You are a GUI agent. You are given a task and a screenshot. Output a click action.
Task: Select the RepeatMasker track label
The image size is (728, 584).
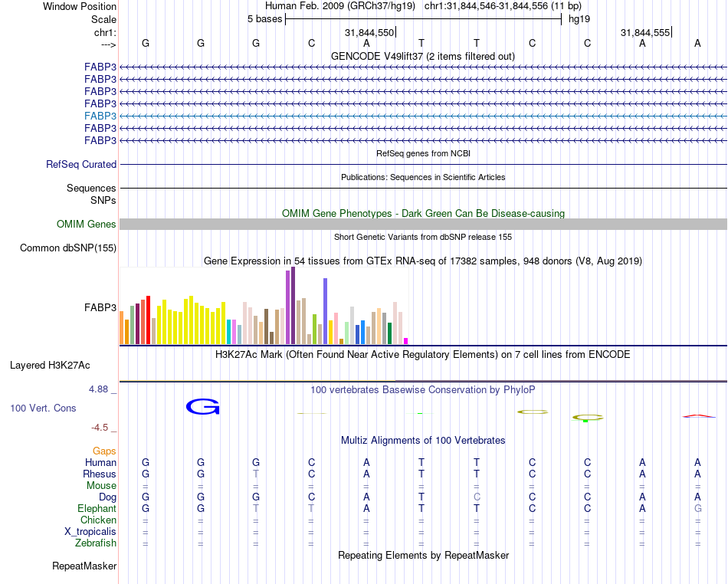(84, 566)
